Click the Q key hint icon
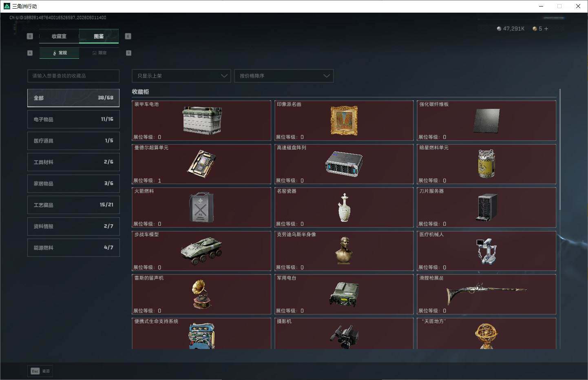This screenshot has height=380, width=588. coord(30,36)
